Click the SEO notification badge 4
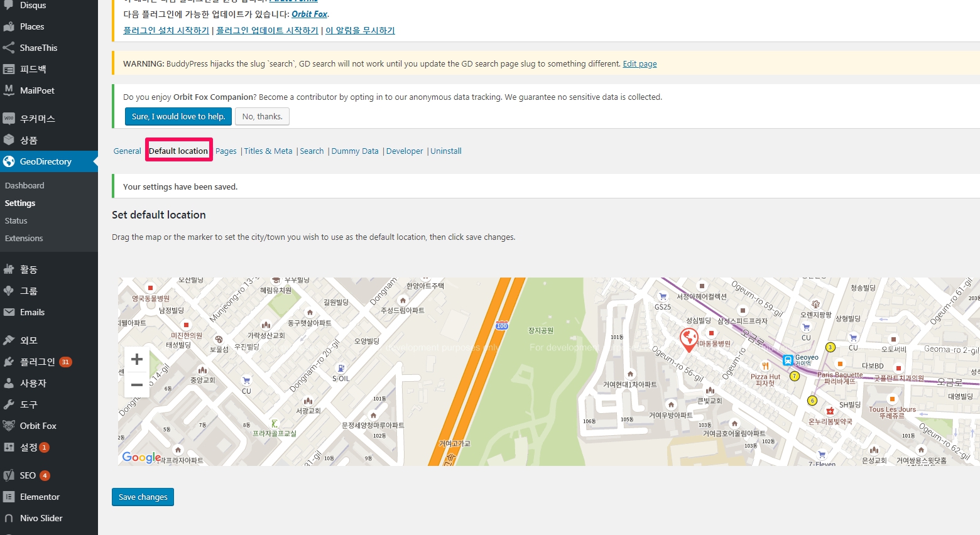Screen dimensions: 980x535 [x=45, y=475]
